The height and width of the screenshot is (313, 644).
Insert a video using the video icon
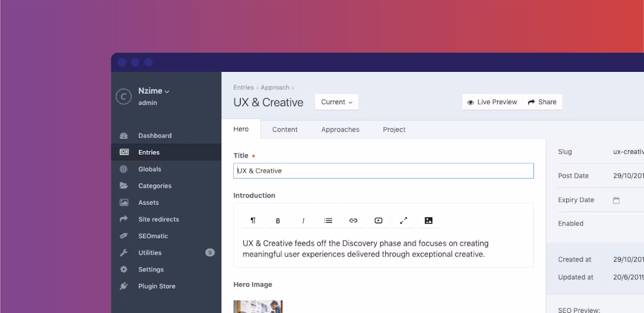point(378,220)
